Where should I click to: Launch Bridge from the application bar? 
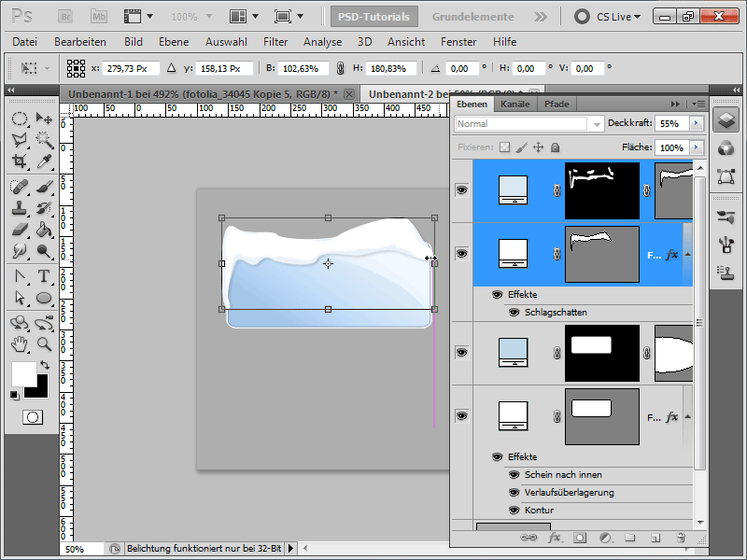click(65, 17)
